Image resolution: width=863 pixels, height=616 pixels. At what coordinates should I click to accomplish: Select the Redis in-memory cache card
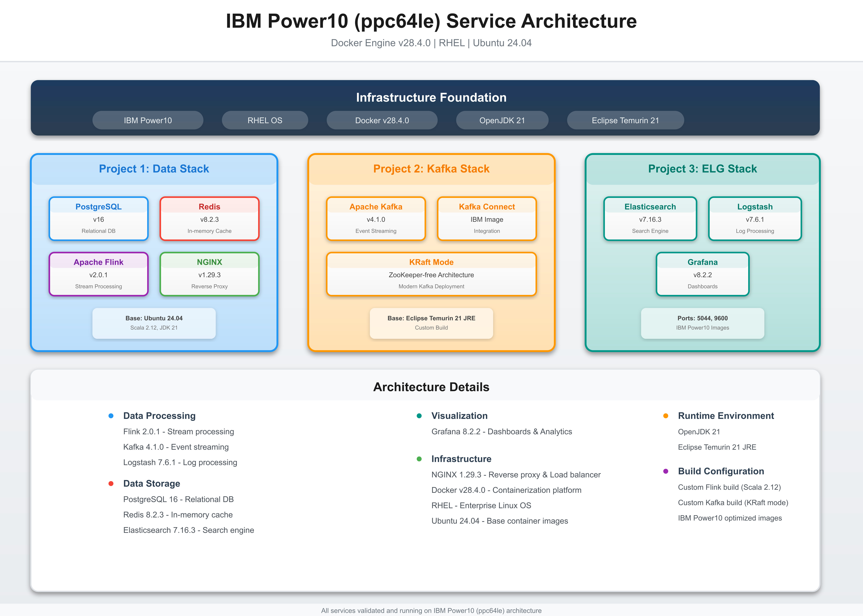click(x=209, y=218)
